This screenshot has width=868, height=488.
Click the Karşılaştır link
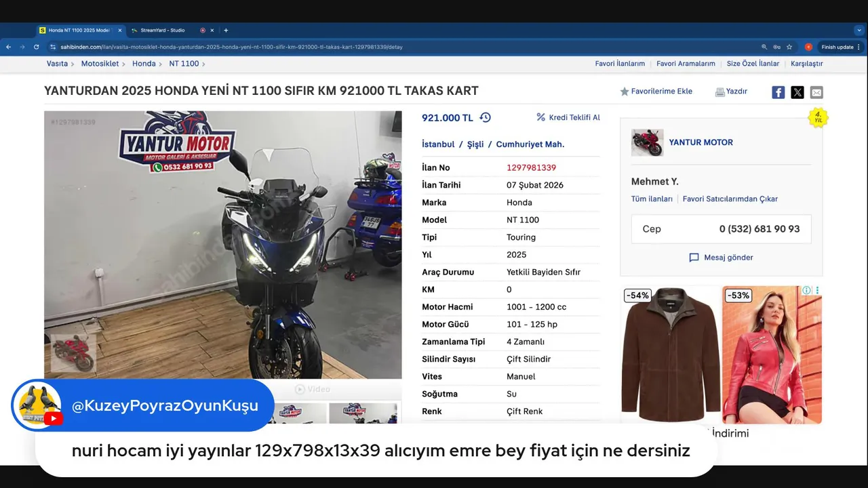click(x=806, y=64)
